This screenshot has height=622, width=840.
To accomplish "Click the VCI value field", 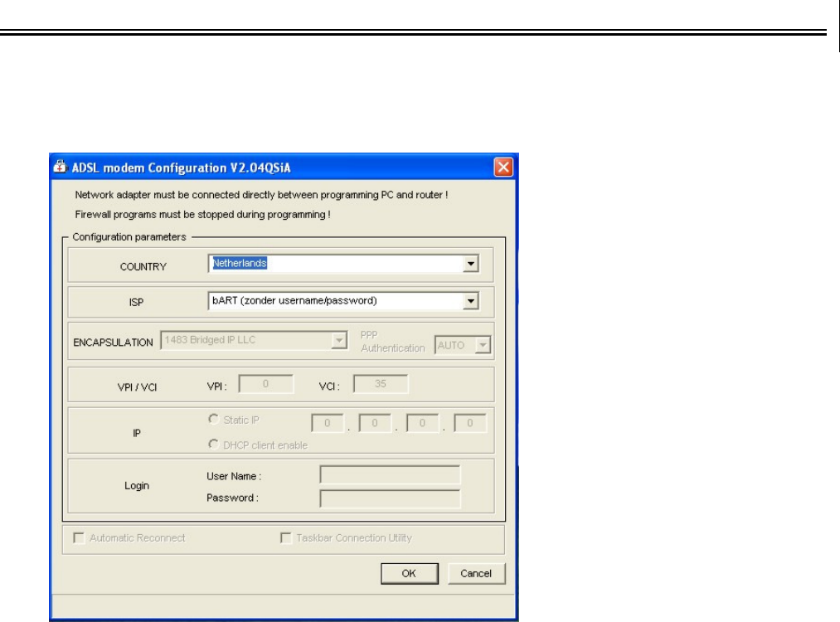I will [x=381, y=384].
